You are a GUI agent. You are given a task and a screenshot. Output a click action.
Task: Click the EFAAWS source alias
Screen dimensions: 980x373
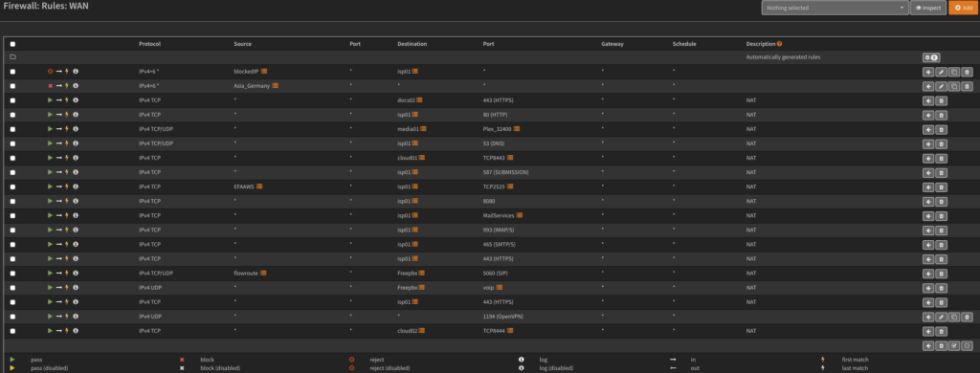tap(244, 186)
